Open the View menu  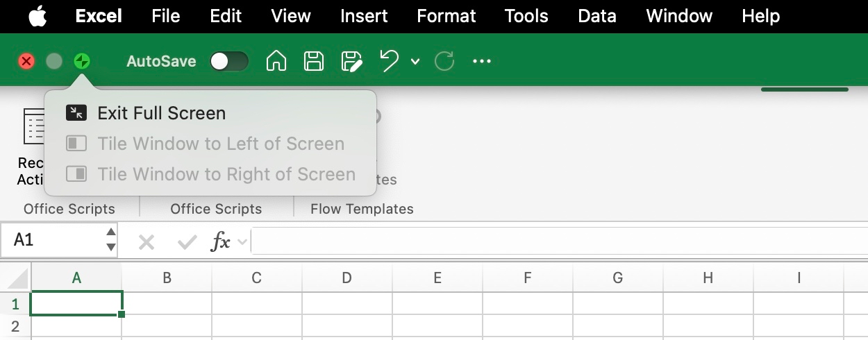pos(291,16)
